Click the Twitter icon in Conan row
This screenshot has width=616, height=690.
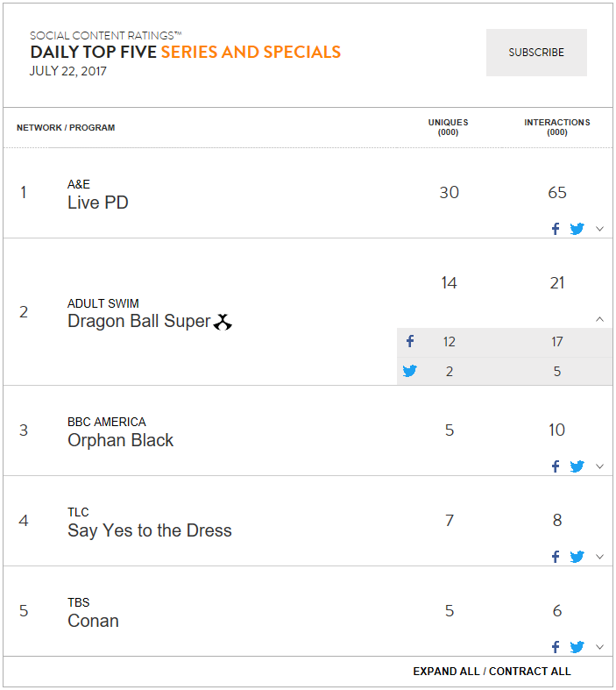(x=577, y=647)
